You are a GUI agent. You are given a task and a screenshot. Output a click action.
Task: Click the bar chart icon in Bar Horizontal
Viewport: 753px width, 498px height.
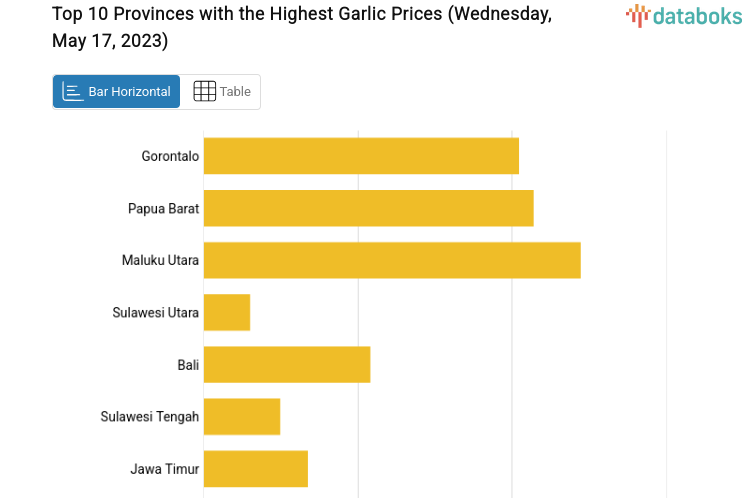point(73,92)
